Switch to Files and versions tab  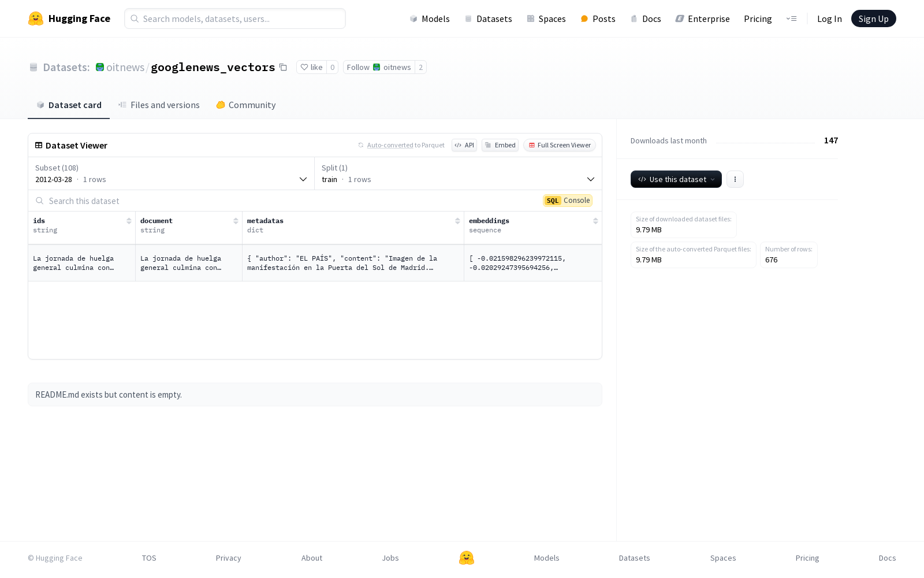(159, 105)
